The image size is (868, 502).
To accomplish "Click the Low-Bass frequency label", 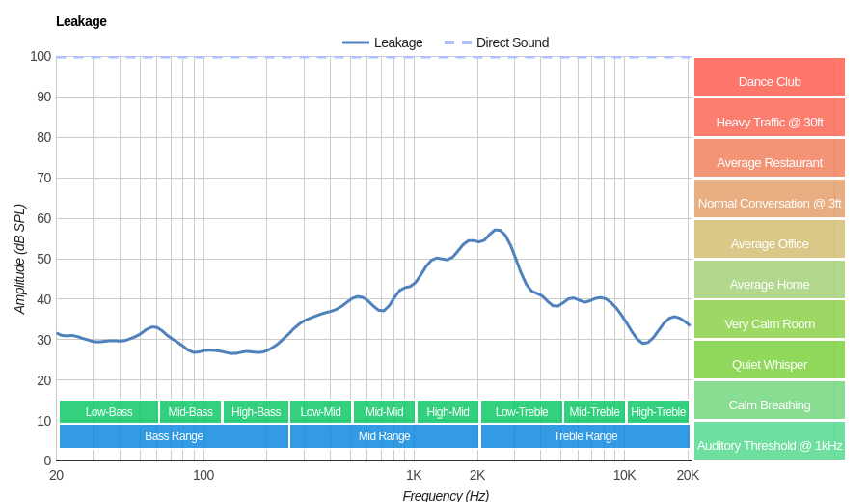I will [x=109, y=412].
